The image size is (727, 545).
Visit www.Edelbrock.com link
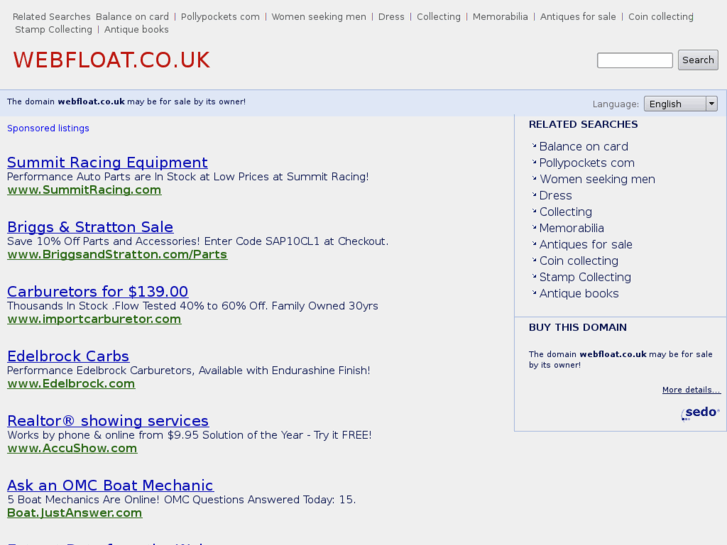(71, 383)
